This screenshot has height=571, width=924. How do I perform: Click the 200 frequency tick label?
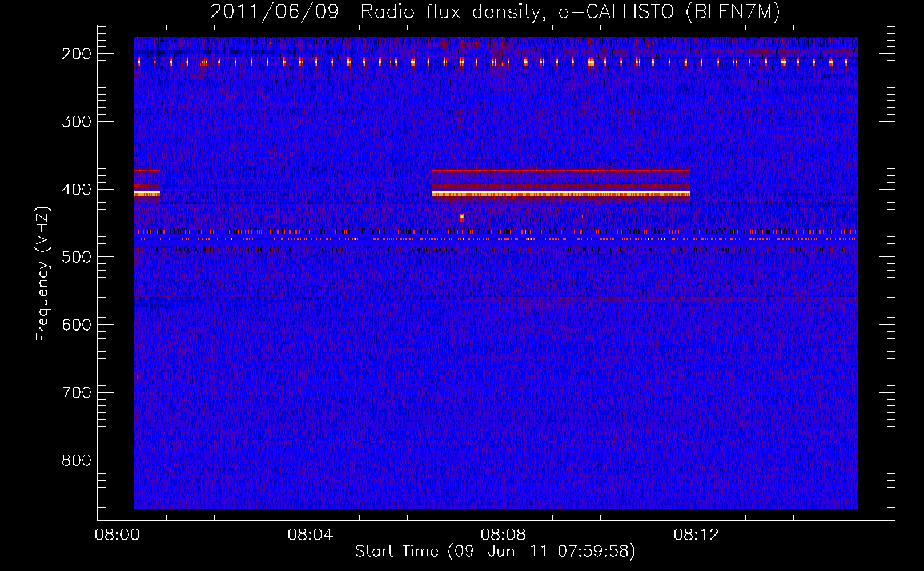pyautogui.click(x=77, y=54)
